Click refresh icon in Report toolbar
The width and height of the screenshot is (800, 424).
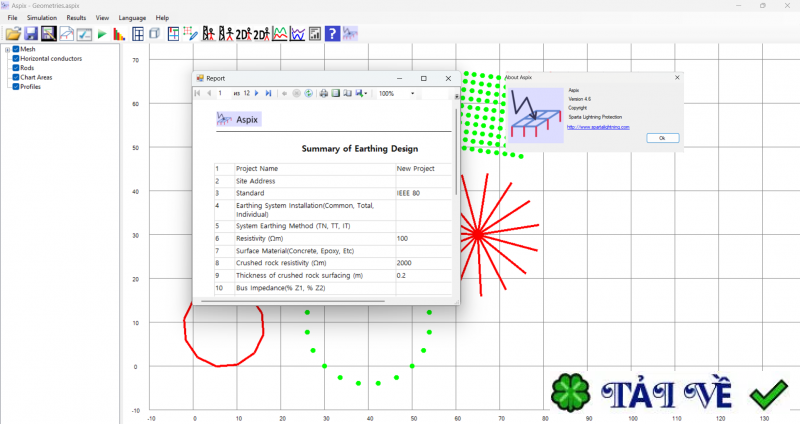pyautogui.click(x=308, y=93)
